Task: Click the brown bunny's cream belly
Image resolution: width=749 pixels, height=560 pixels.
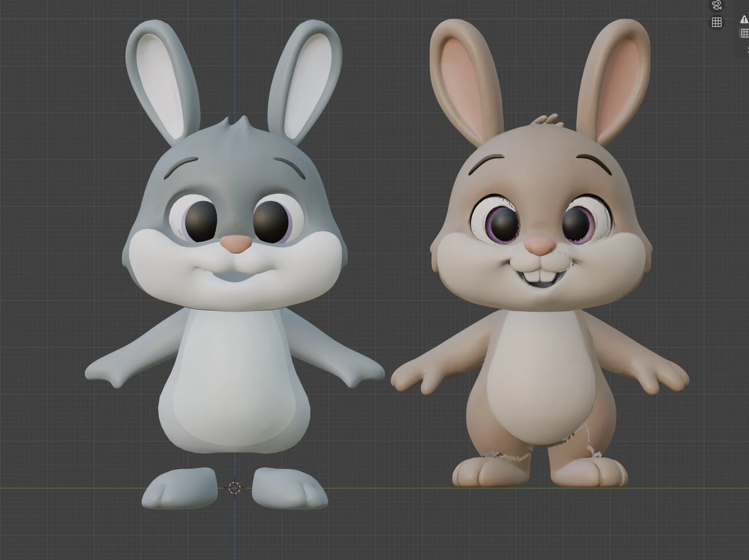Action: click(541, 378)
